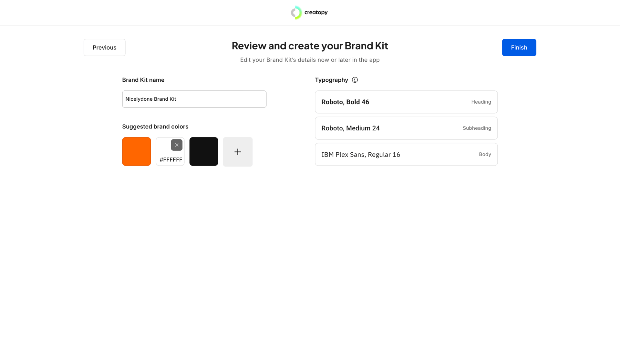Select the IBM Plex Sans Body typography card
The width and height of the screenshot is (620, 364).
[x=406, y=154]
